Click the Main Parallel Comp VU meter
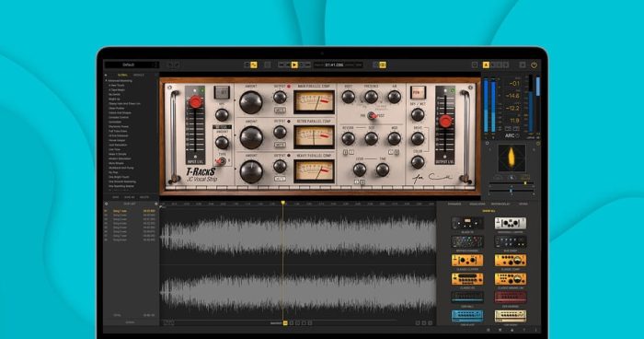The height and width of the screenshot is (339, 644). tap(314, 102)
